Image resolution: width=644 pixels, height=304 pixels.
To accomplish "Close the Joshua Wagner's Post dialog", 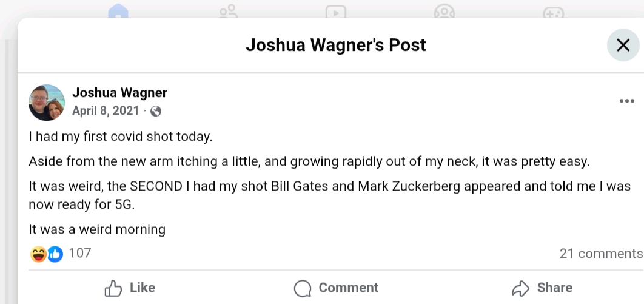I will click(623, 45).
